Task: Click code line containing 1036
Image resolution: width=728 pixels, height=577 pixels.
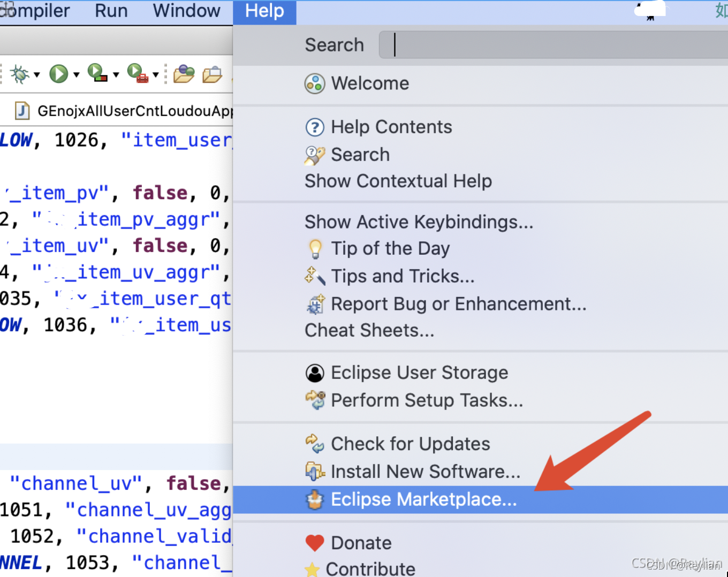Action: pyautogui.click(x=116, y=325)
